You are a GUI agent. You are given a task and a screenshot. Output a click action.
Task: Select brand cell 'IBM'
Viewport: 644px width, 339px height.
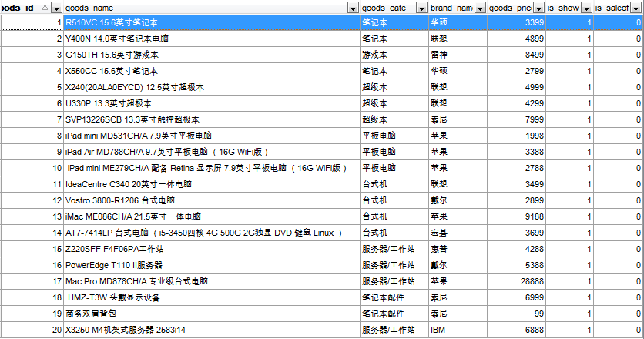pos(458,330)
